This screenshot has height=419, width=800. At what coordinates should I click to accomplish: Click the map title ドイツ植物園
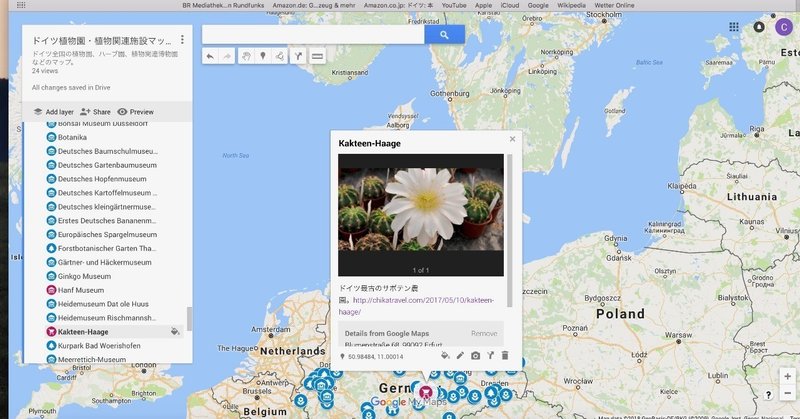(102, 40)
